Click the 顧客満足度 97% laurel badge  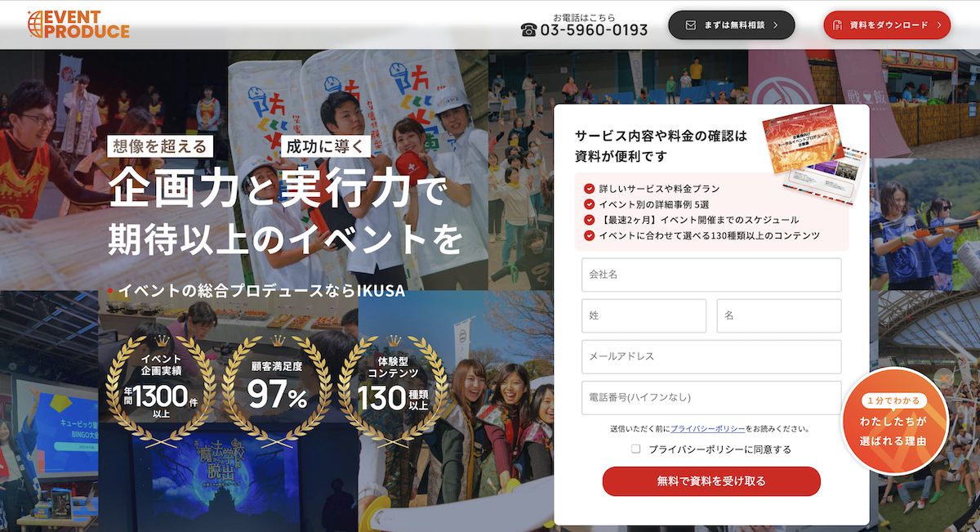coord(277,387)
